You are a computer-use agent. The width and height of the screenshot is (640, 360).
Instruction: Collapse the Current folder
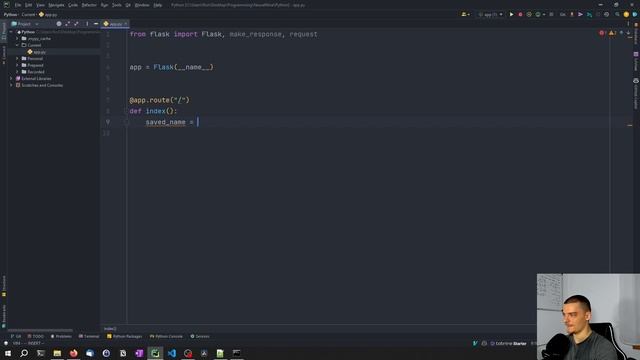17,45
